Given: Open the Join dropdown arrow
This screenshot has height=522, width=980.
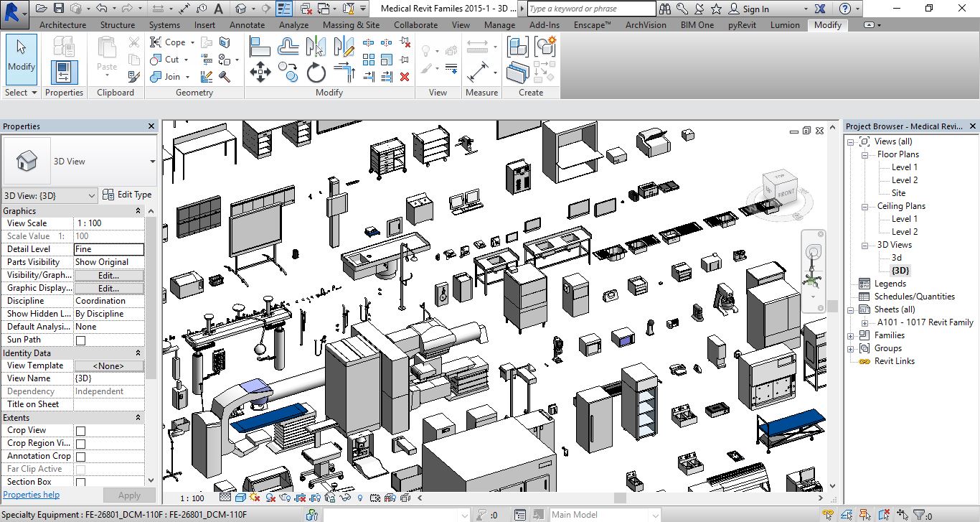Looking at the screenshot, I should tap(188, 78).
